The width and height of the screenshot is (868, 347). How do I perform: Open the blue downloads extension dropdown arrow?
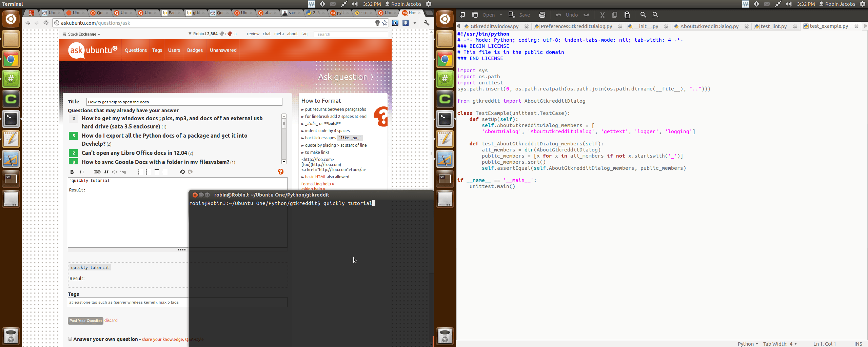[415, 23]
